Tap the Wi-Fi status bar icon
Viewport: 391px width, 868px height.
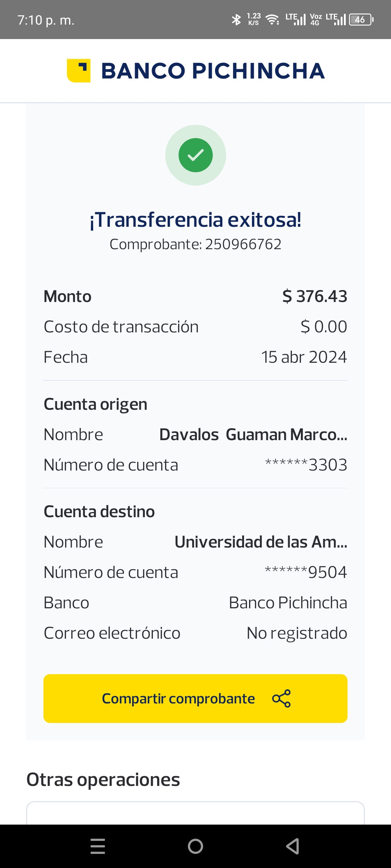272,20
